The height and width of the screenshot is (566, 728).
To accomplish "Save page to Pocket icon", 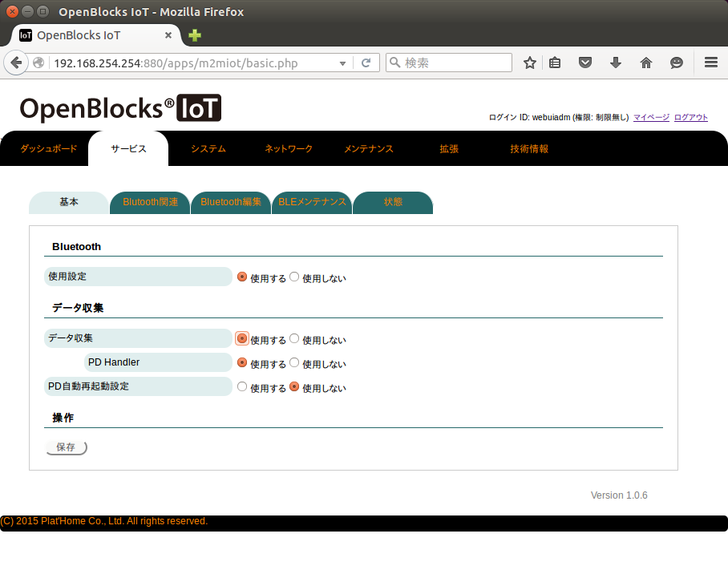I will coord(585,63).
